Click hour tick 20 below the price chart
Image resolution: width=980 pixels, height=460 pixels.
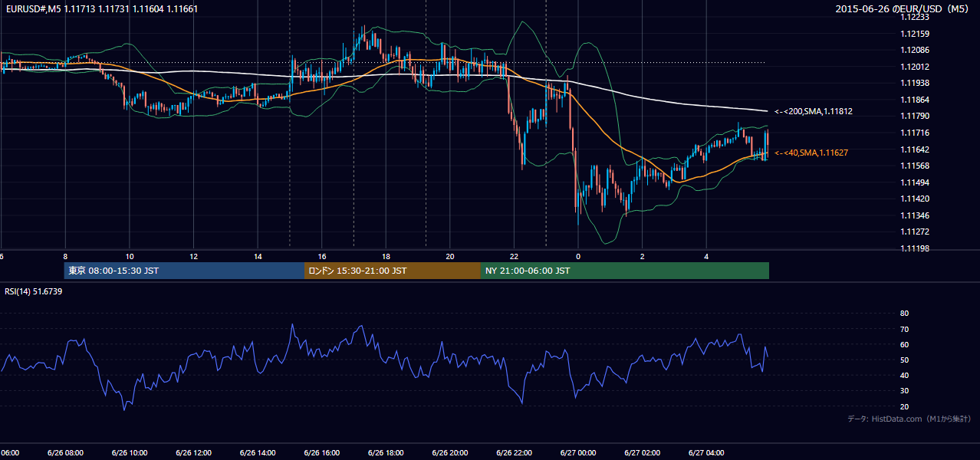[x=450, y=256]
